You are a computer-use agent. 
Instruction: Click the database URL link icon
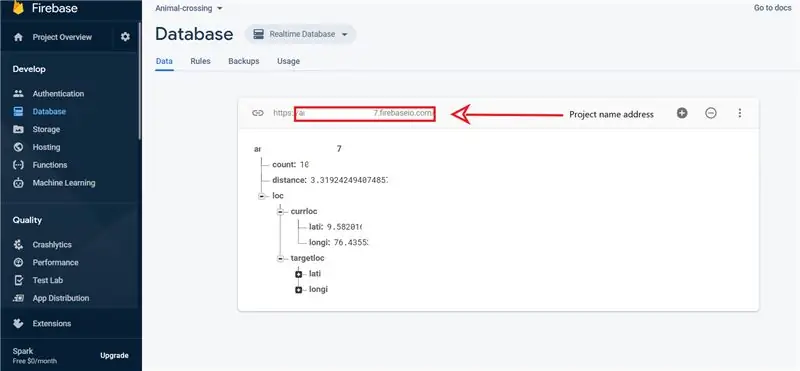258,113
